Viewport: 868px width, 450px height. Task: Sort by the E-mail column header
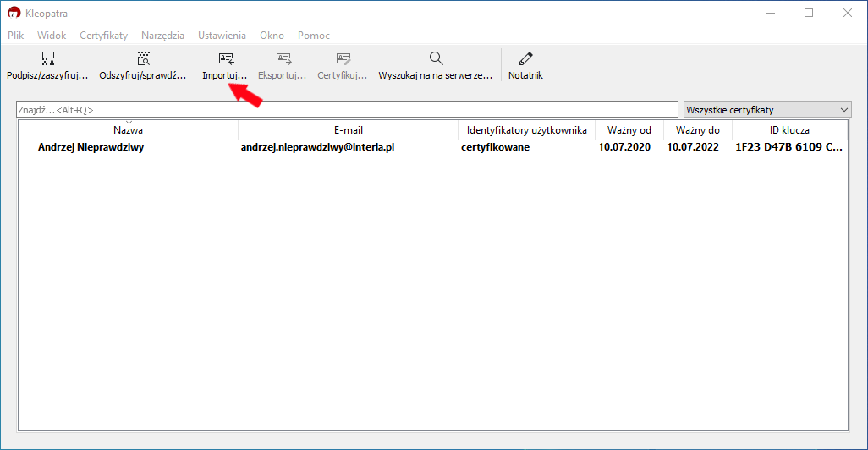tap(349, 130)
